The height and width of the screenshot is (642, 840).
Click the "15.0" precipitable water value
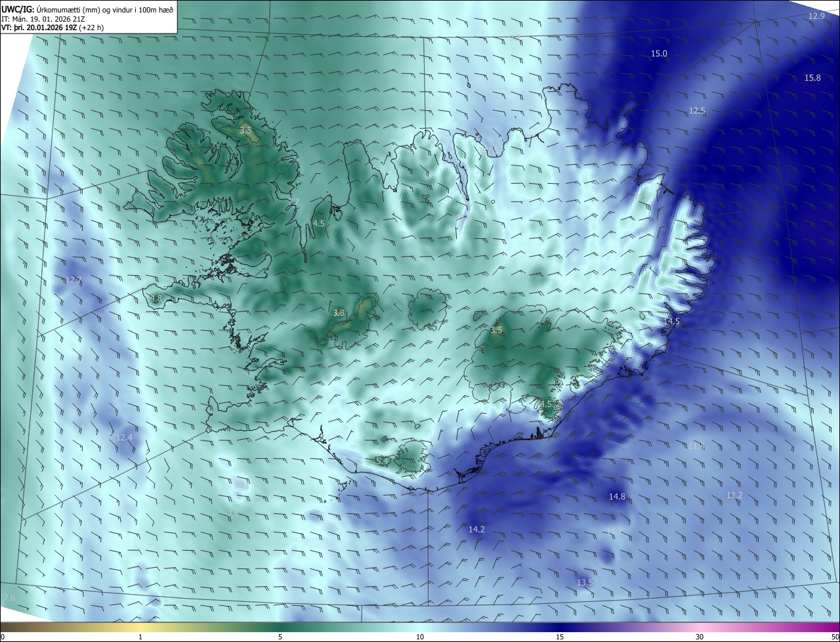tap(659, 54)
